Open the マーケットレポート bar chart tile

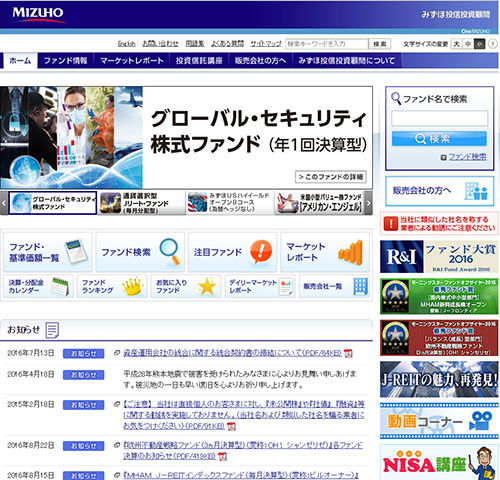(325, 252)
